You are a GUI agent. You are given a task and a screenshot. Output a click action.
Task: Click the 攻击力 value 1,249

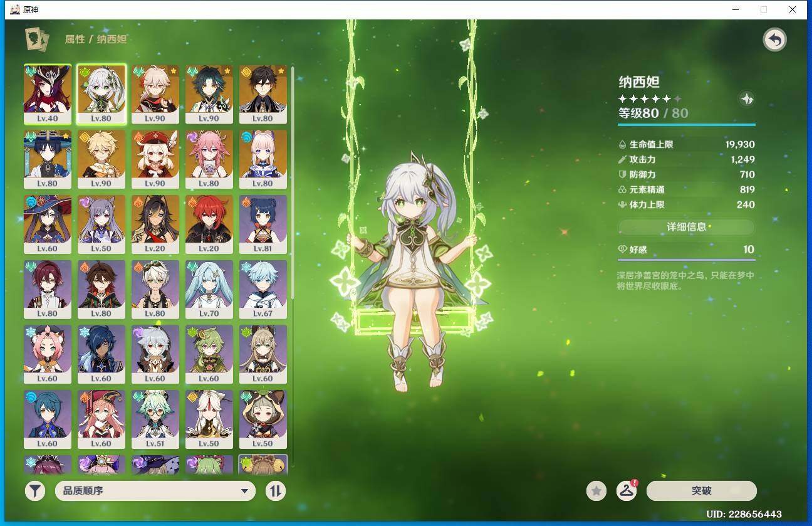(x=742, y=159)
